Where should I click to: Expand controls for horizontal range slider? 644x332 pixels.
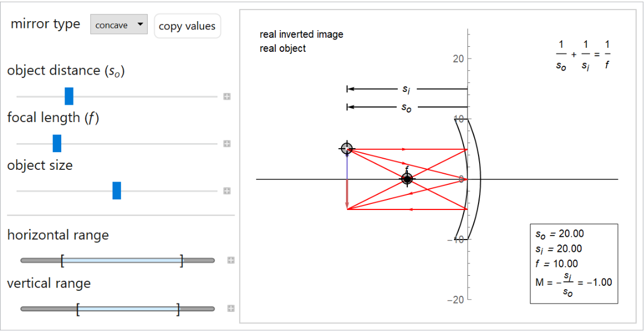231,260
